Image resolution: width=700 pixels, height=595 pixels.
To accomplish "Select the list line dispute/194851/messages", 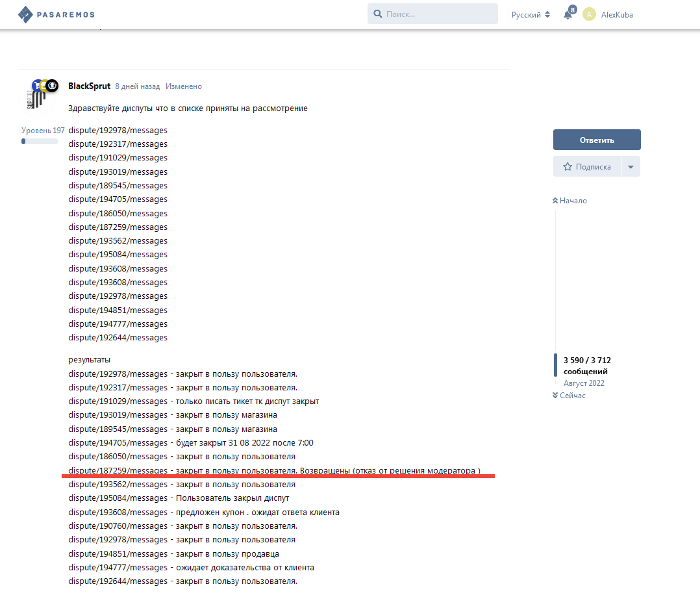I will 118,310.
